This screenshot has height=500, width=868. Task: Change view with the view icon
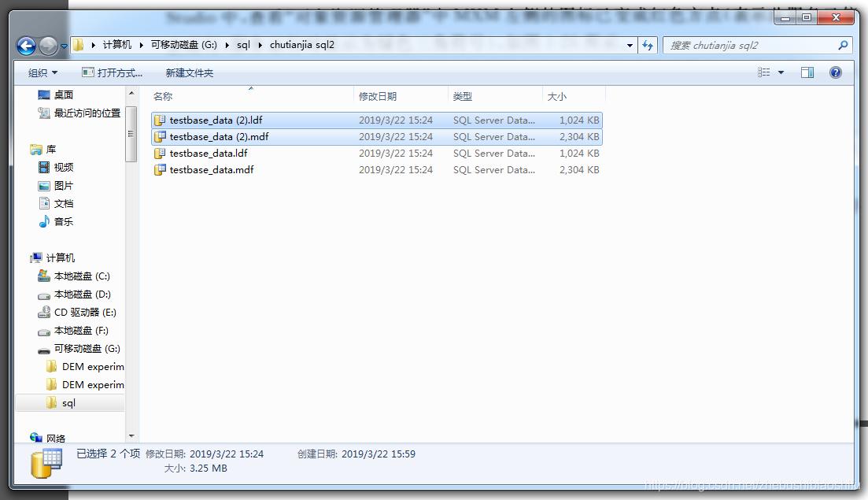(764, 72)
